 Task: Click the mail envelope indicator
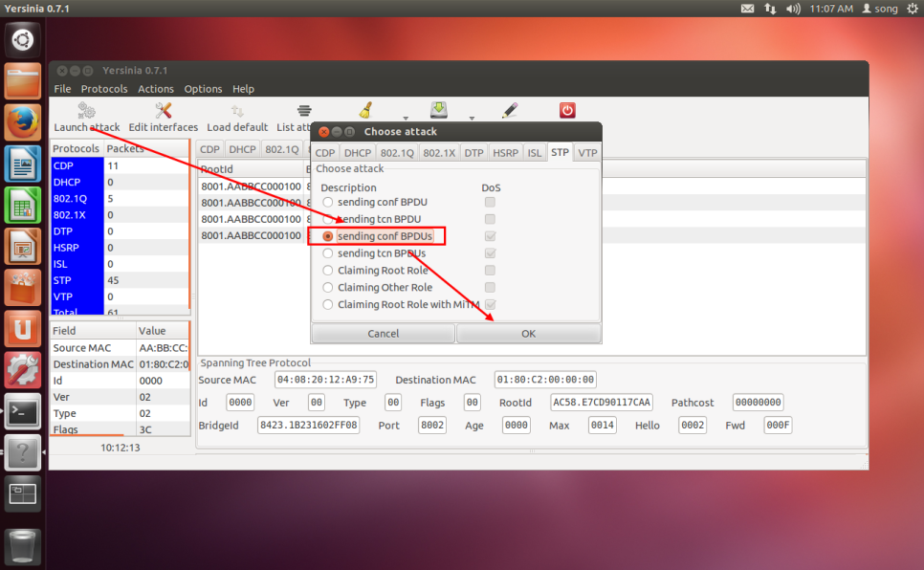click(747, 9)
